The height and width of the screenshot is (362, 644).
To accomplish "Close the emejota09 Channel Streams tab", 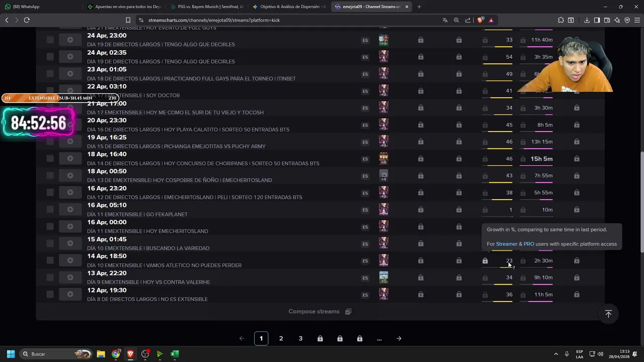I will [407, 7].
